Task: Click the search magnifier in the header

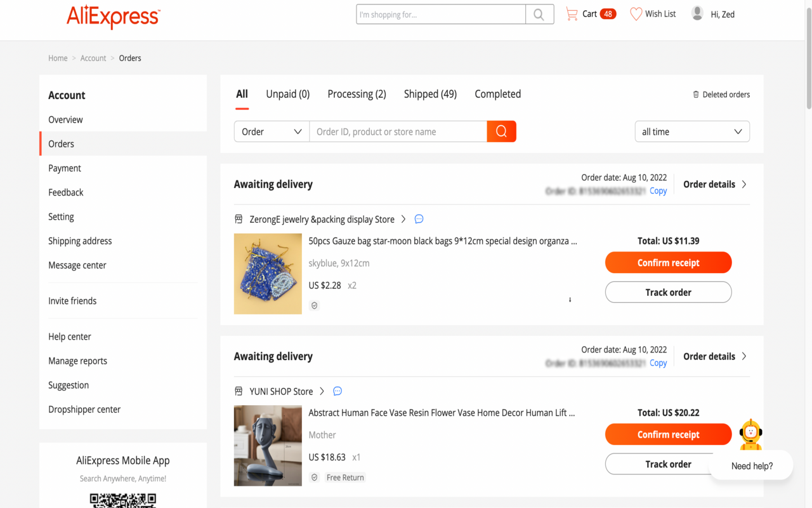Action: [539, 14]
